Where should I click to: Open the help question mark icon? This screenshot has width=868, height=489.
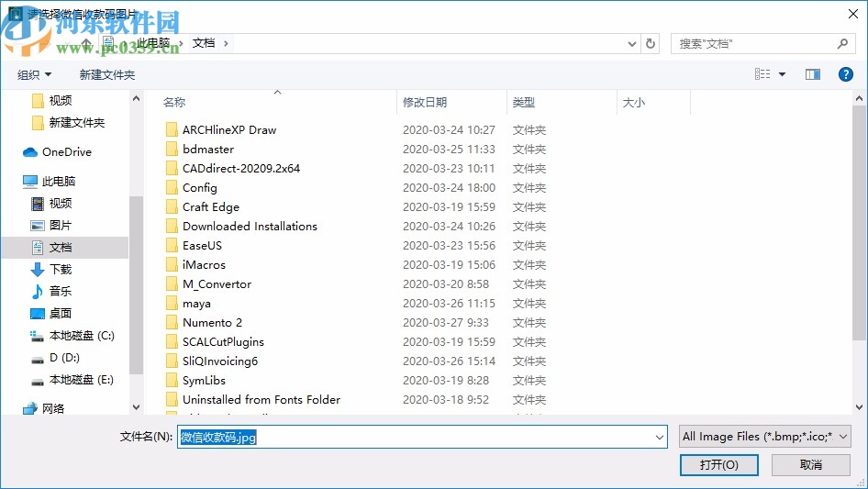845,74
